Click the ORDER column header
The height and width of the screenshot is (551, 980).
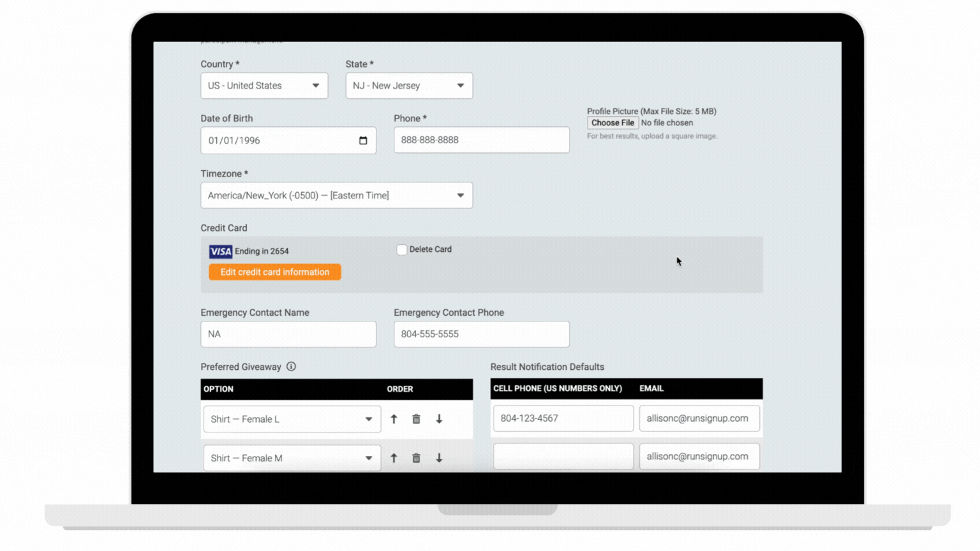[x=400, y=389]
